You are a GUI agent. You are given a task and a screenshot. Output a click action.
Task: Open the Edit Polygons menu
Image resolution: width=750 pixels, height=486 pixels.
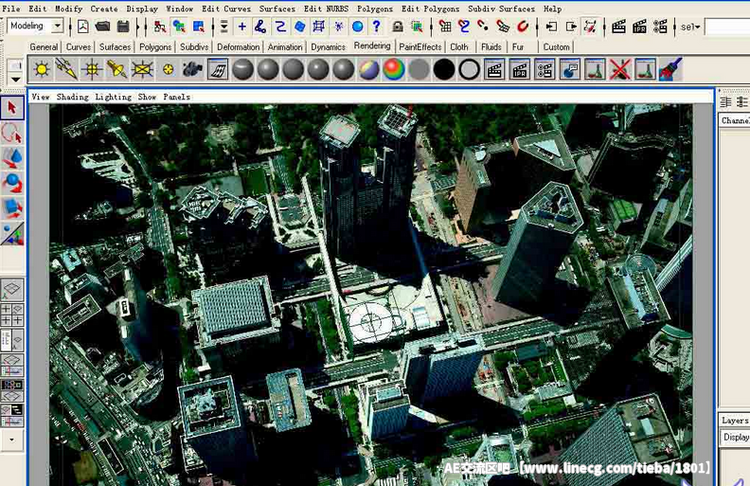pos(430,8)
